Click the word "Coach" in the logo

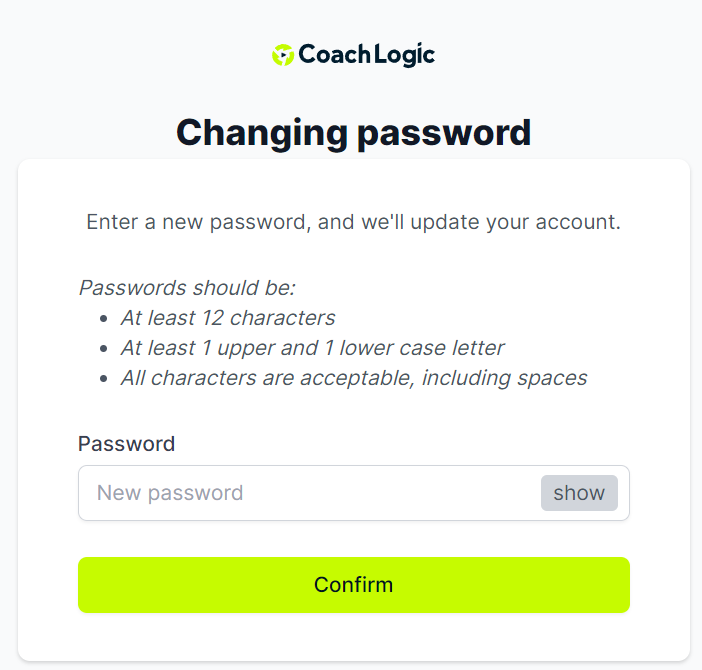point(334,55)
